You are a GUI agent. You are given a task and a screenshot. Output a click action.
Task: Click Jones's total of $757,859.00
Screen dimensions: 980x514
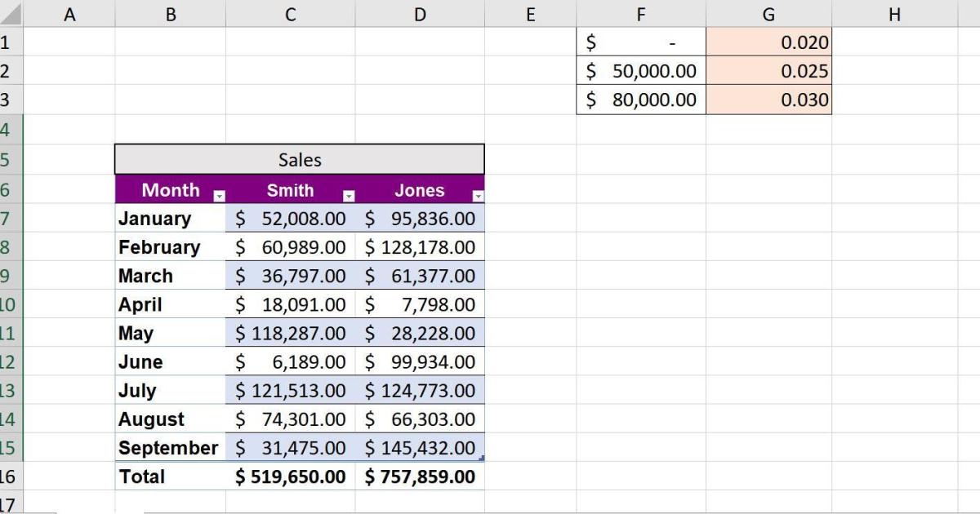[x=419, y=476]
